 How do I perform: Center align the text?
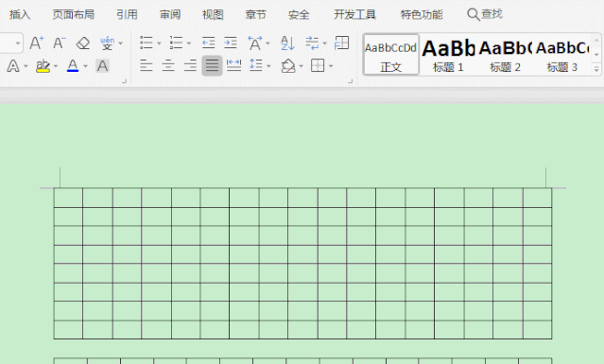[x=168, y=66]
